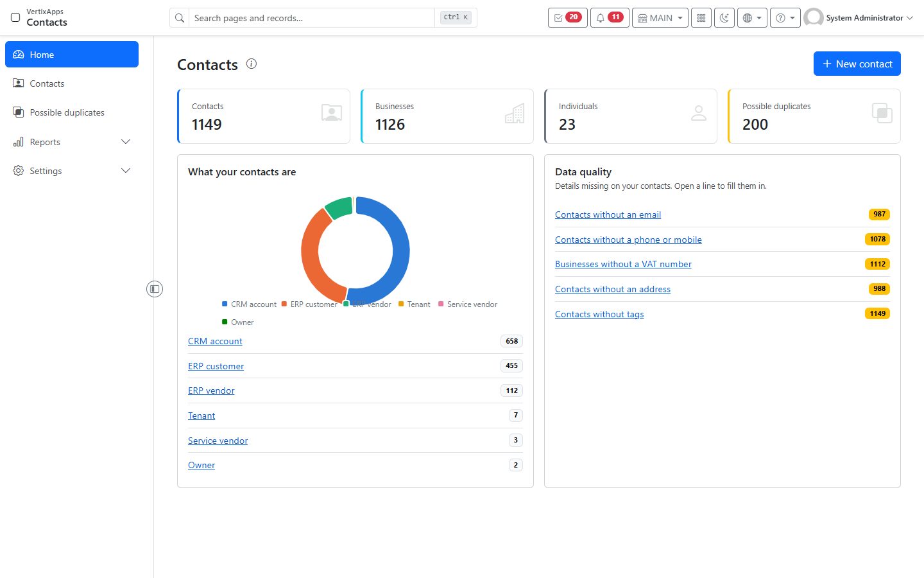The width and height of the screenshot is (924, 578).
Task: Click the VertixApps Contacts app logo icon
Action: coord(15,17)
